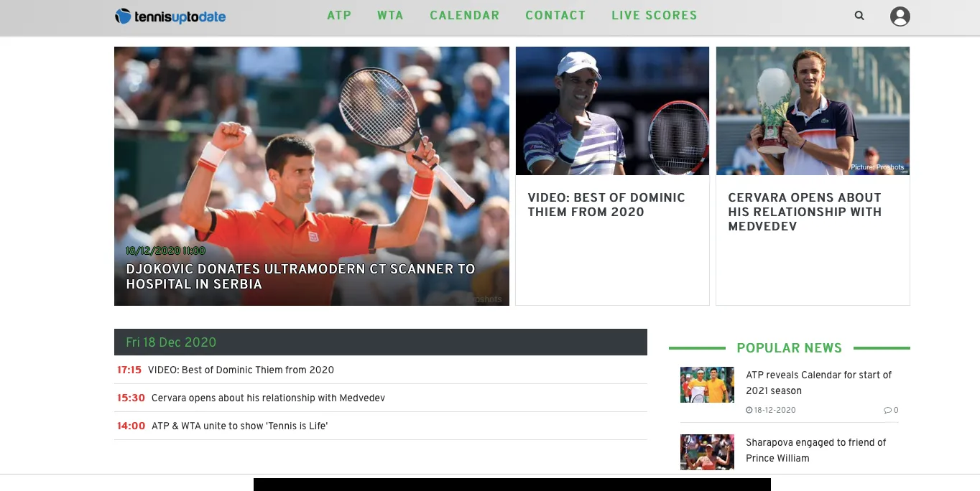Open 'VIDEO: Best of Dominic Thiem from 2020'
Viewport: 980px width, 491px height.
tap(606, 205)
